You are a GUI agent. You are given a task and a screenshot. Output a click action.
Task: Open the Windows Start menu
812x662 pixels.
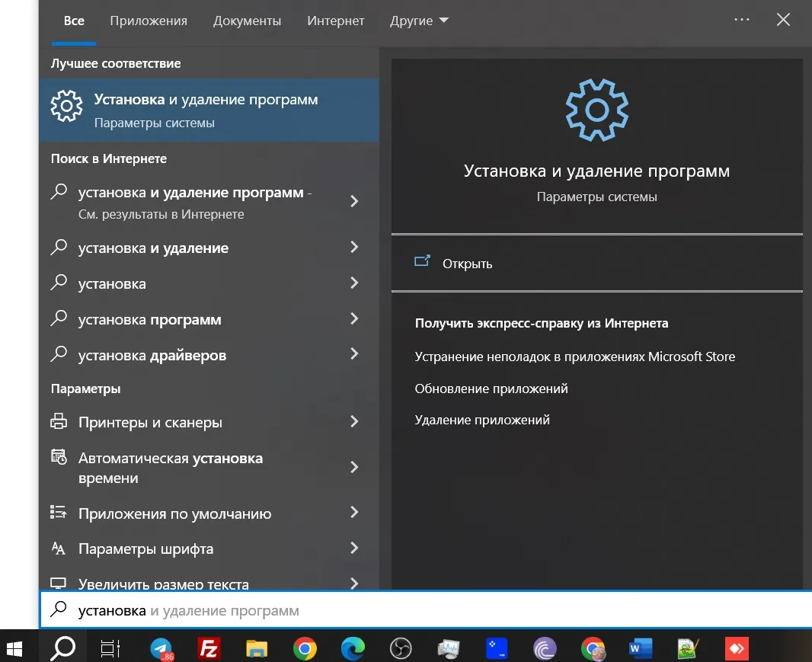click(x=14, y=648)
